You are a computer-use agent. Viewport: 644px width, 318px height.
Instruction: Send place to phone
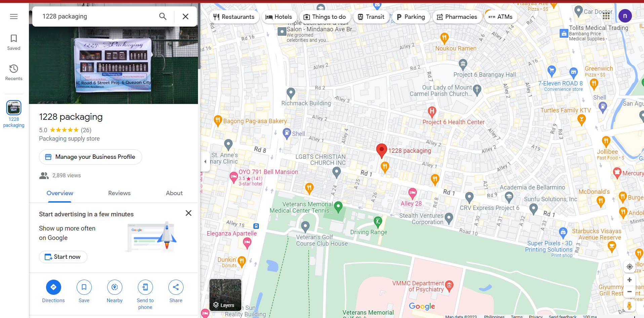[145, 295]
